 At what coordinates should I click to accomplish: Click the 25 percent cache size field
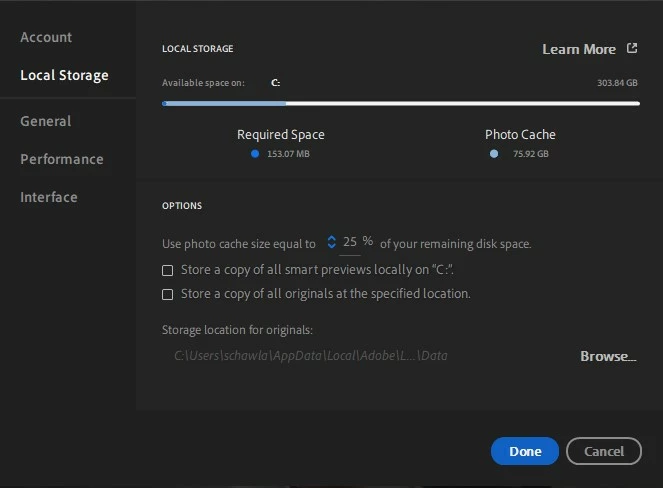click(350, 242)
